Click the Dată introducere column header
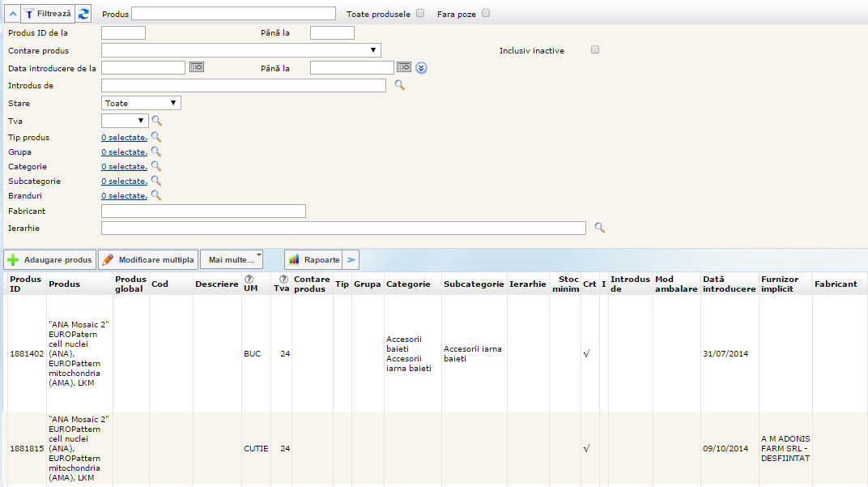The image size is (868, 487). (729, 284)
